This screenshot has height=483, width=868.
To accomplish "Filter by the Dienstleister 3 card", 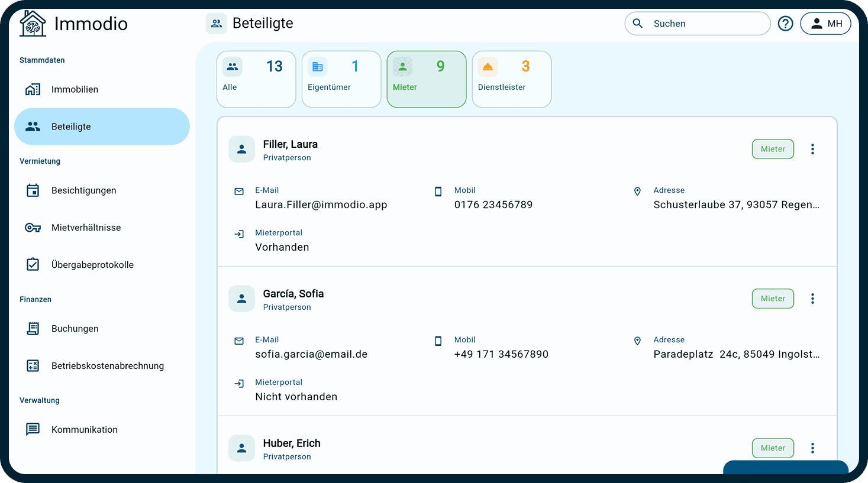I will (512, 79).
